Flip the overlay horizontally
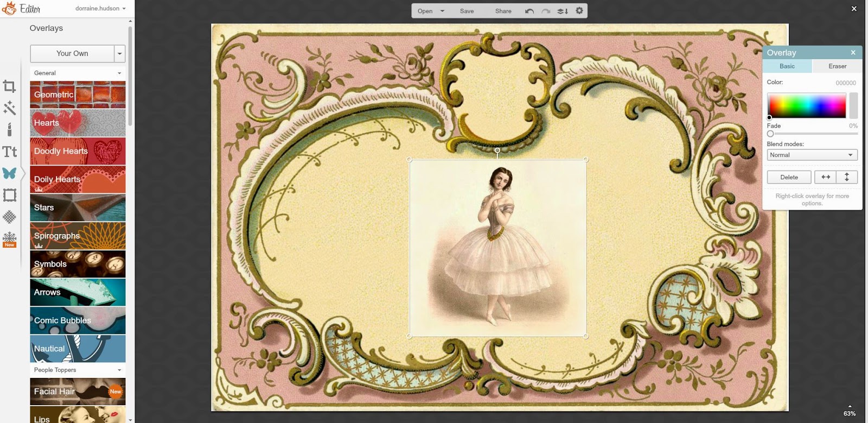The width and height of the screenshot is (868, 423). [x=826, y=177]
